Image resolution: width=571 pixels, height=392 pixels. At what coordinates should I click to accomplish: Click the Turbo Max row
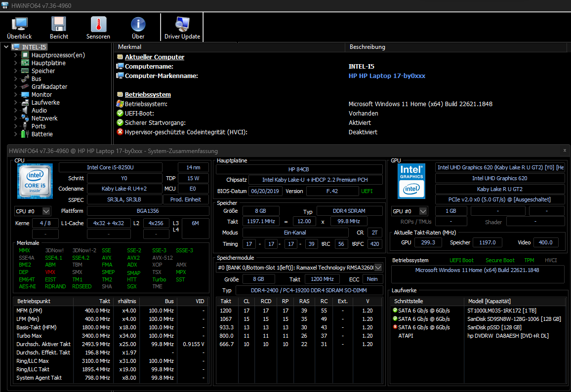point(111,336)
